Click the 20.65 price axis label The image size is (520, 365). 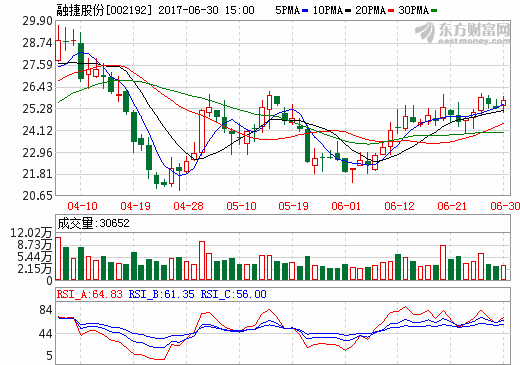pyautogui.click(x=37, y=196)
